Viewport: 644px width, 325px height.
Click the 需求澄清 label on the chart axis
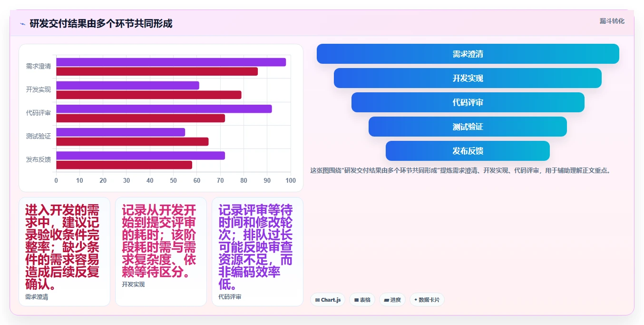click(39, 66)
